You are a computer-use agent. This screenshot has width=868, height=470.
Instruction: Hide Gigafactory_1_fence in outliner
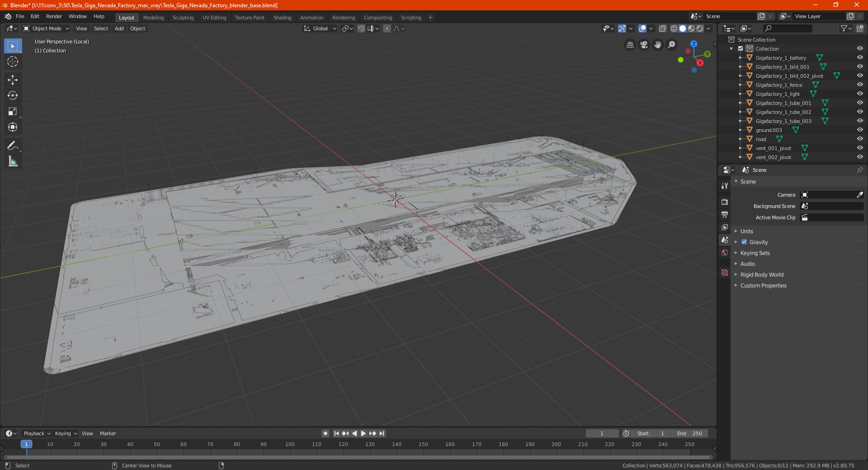click(x=860, y=85)
